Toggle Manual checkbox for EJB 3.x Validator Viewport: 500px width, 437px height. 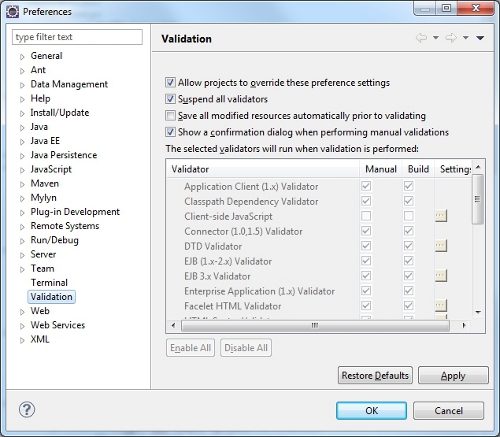pyautogui.click(x=366, y=276)
